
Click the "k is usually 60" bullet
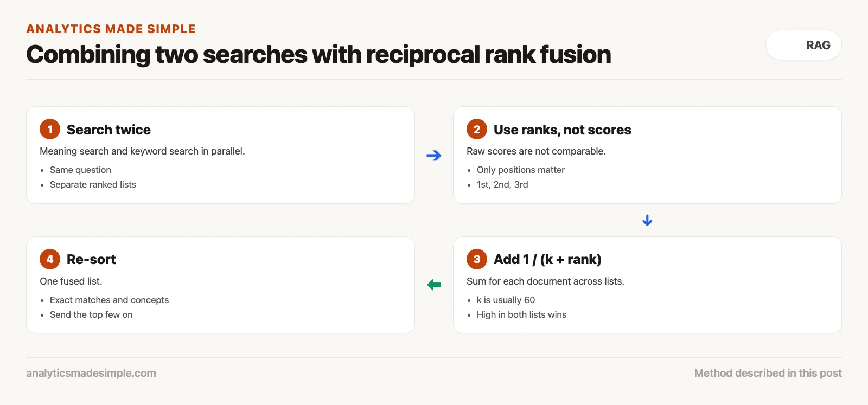click(506, 300)
